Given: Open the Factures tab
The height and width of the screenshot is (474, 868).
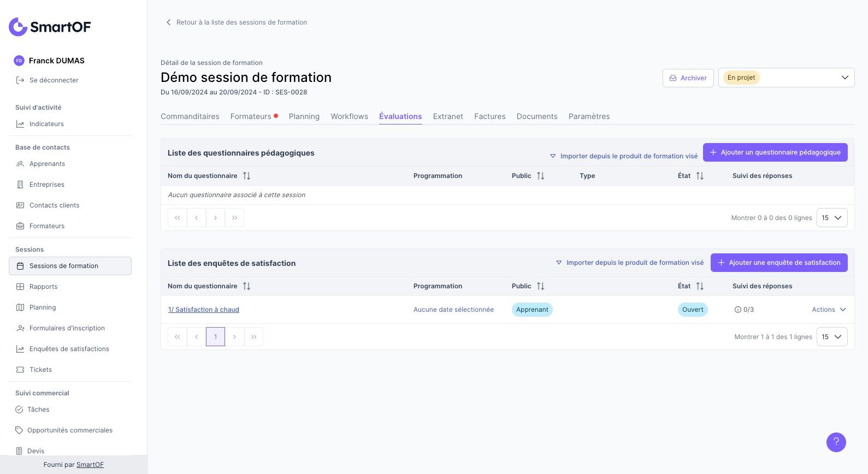Looking at the screenshot, I should [x=490, y=116].
